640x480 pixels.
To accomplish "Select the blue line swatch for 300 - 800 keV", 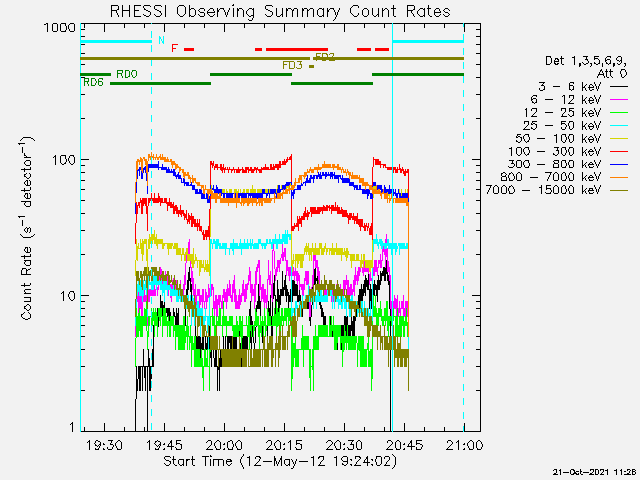I will click(x=618, y=164).
